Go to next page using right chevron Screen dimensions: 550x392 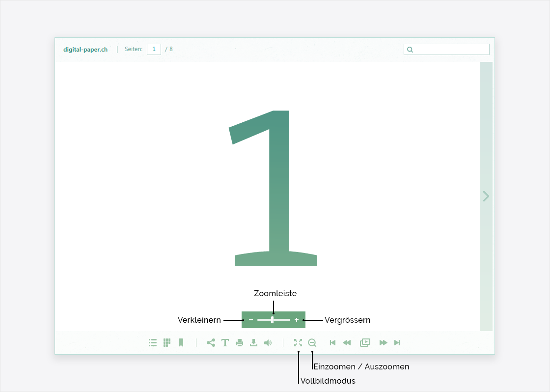pyautogui.click(x=486, y=196)
